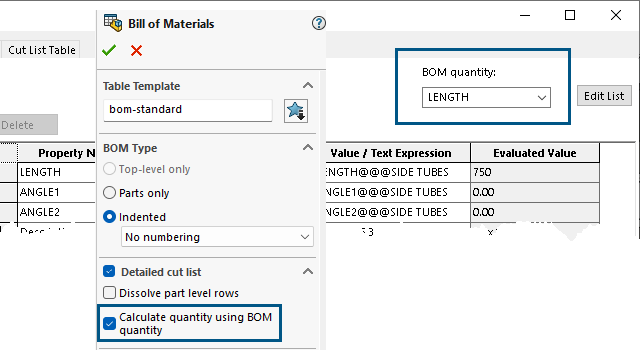Switch to the Cut List Table tab
The image size is (640, 360).
point(42,50)
